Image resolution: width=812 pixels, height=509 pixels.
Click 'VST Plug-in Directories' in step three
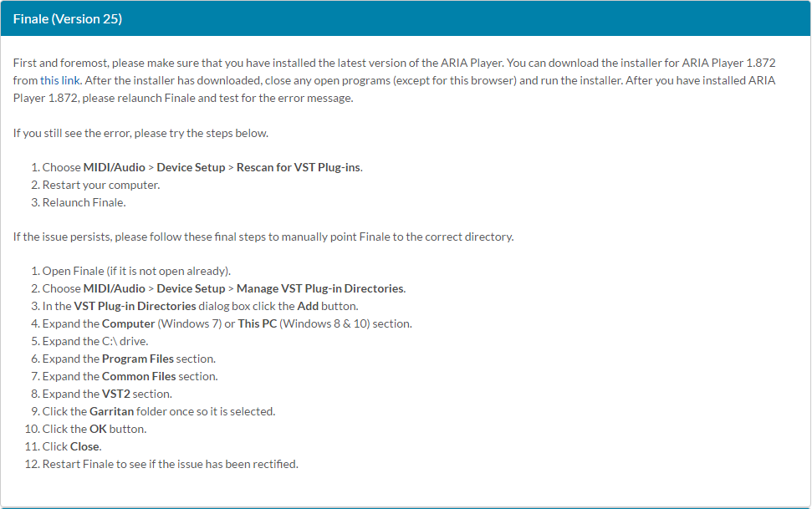pos(135,306)
